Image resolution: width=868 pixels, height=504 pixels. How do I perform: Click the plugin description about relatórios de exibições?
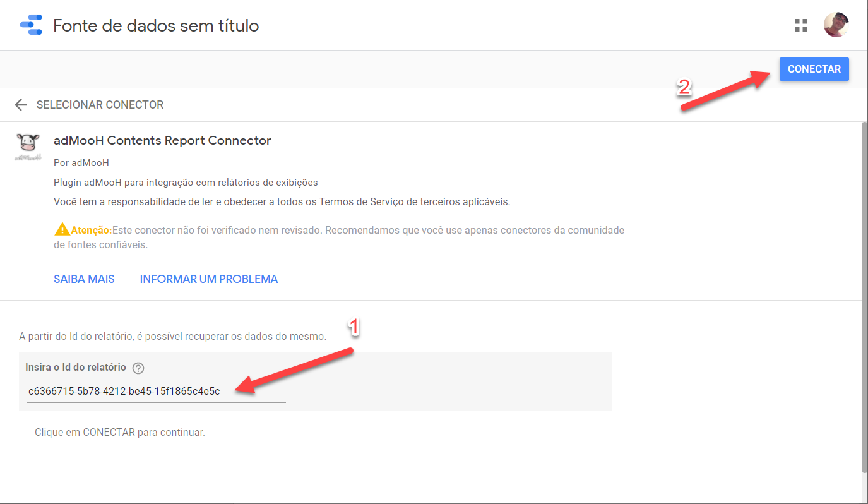(x=186, y=183)
